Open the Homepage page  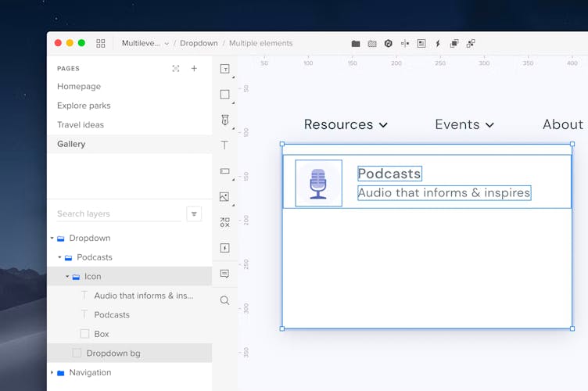tap(79, 86)
